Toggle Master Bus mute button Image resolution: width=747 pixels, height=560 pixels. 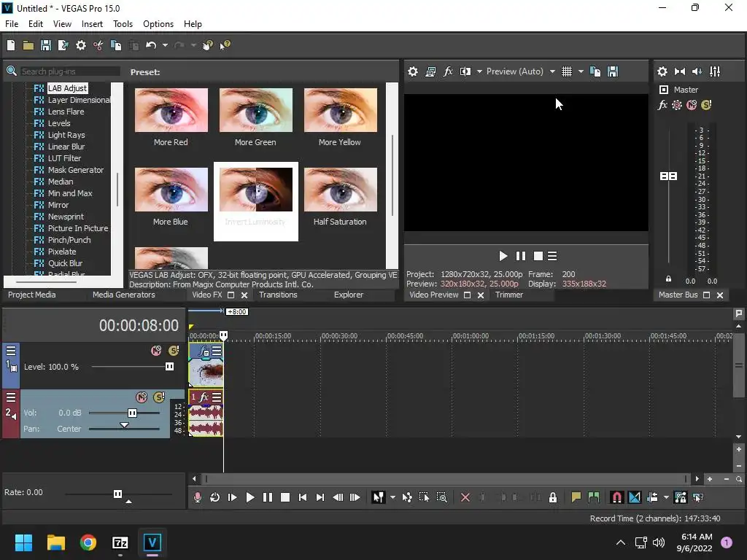tap(692, 105)
